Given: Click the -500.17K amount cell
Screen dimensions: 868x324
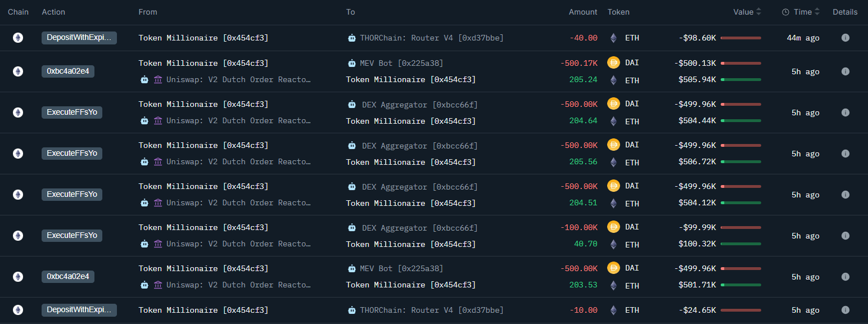Looking at the screenshot, I should (579, 63).
